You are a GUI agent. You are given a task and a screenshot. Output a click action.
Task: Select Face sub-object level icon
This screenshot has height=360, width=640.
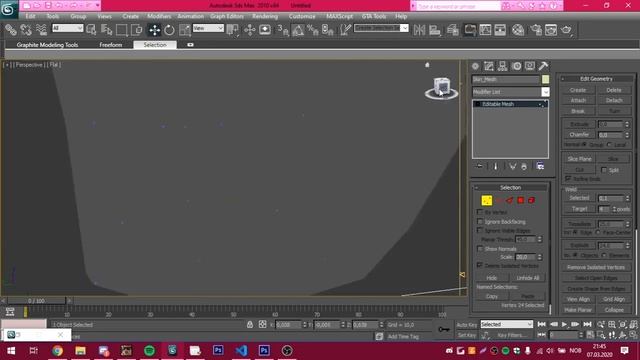tap(509, 200)
